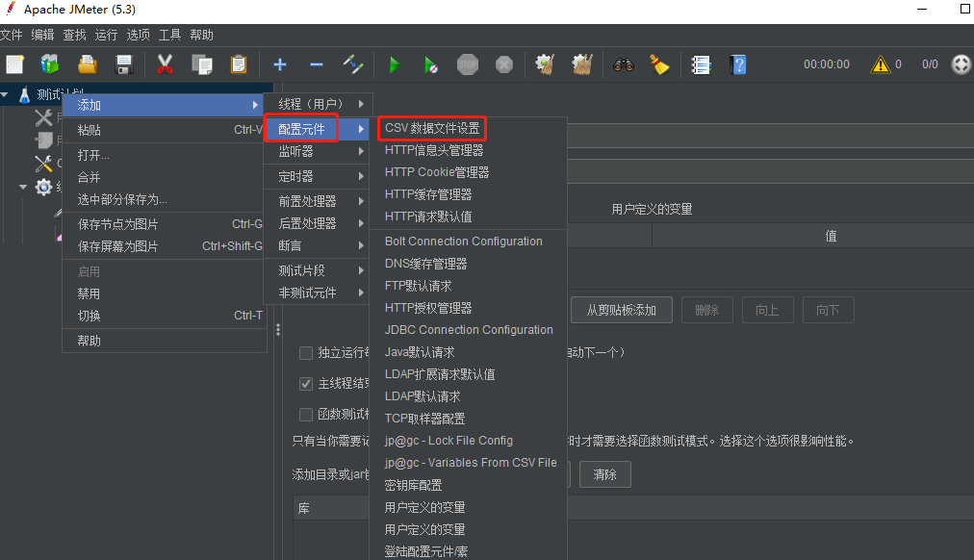Expand the 非测试元件 submenu

click(319, 293)
